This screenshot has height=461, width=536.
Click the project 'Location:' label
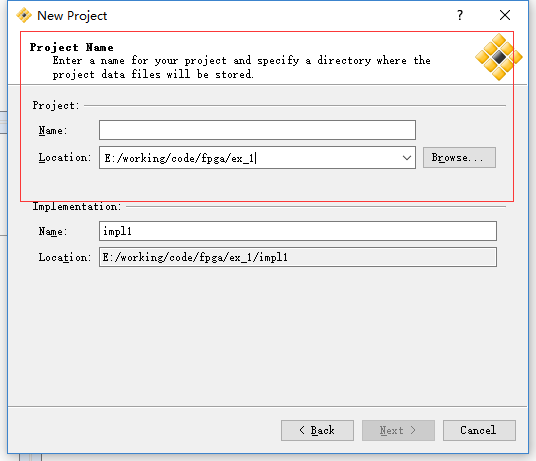tap(65, 158)
